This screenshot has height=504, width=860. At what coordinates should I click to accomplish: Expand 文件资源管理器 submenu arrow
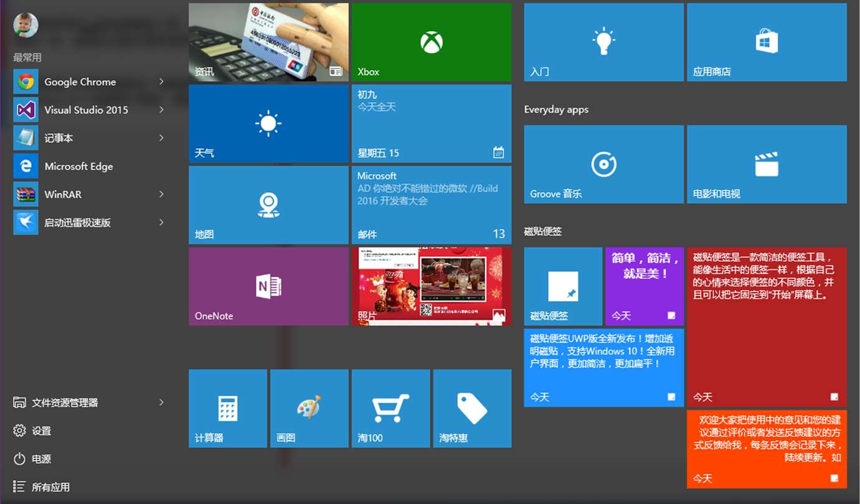pos(161,403)
